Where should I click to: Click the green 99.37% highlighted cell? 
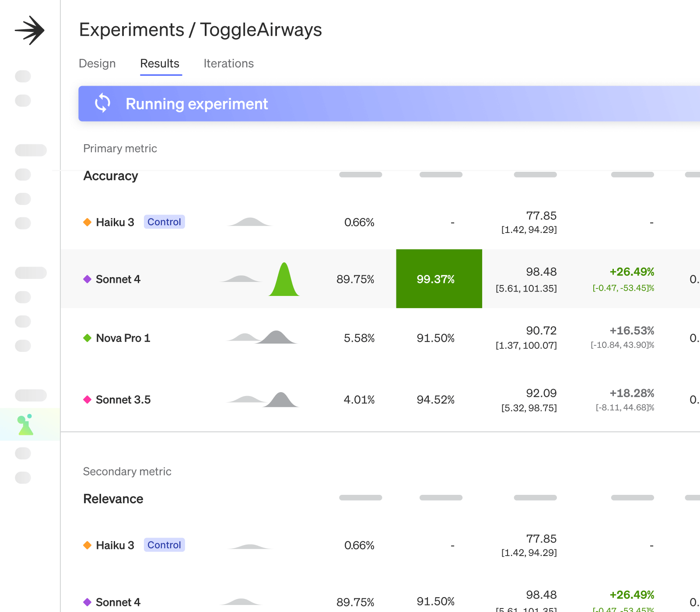coord(439,279)
